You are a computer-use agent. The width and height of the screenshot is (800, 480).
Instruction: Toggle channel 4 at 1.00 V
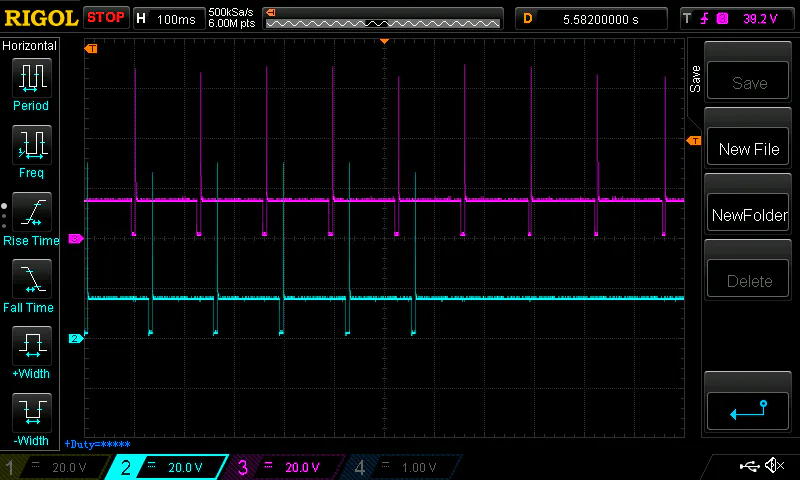(400, 467)
